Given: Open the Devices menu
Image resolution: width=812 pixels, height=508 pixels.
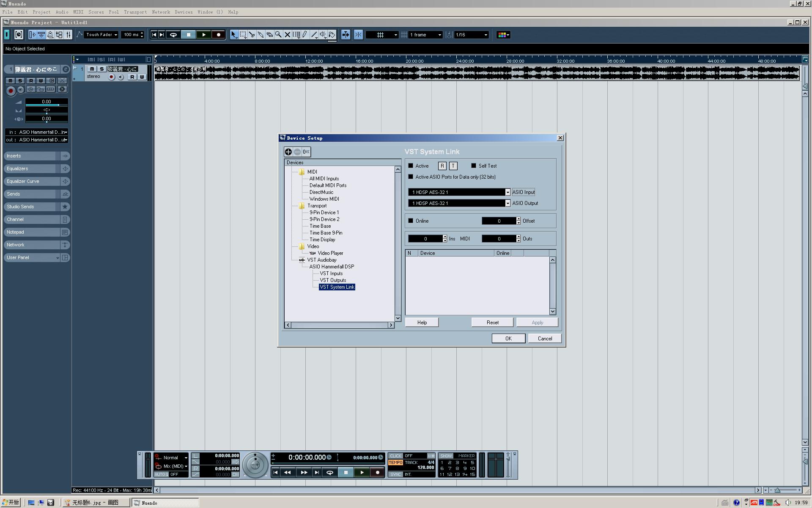Looking at the screenshot, I should [x=184, y=12].
